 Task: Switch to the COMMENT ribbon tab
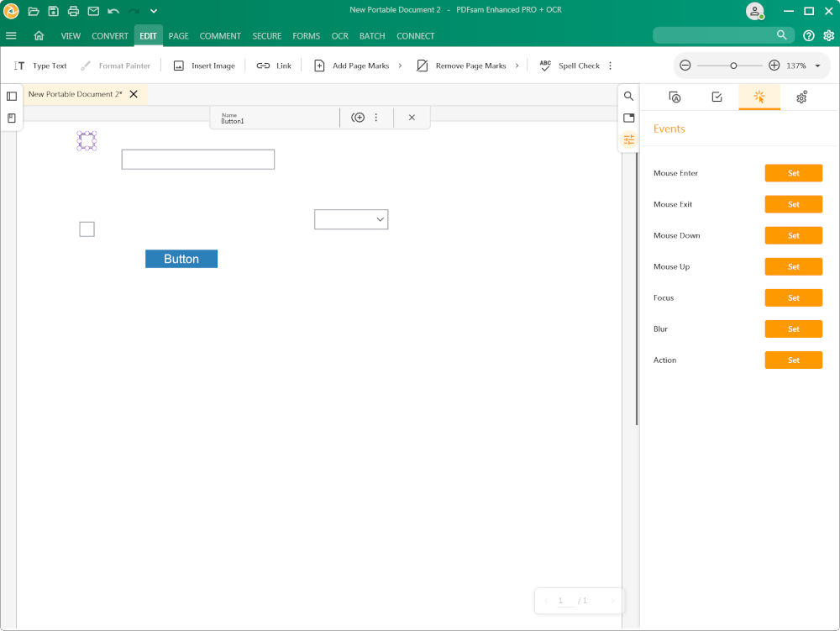220,36
